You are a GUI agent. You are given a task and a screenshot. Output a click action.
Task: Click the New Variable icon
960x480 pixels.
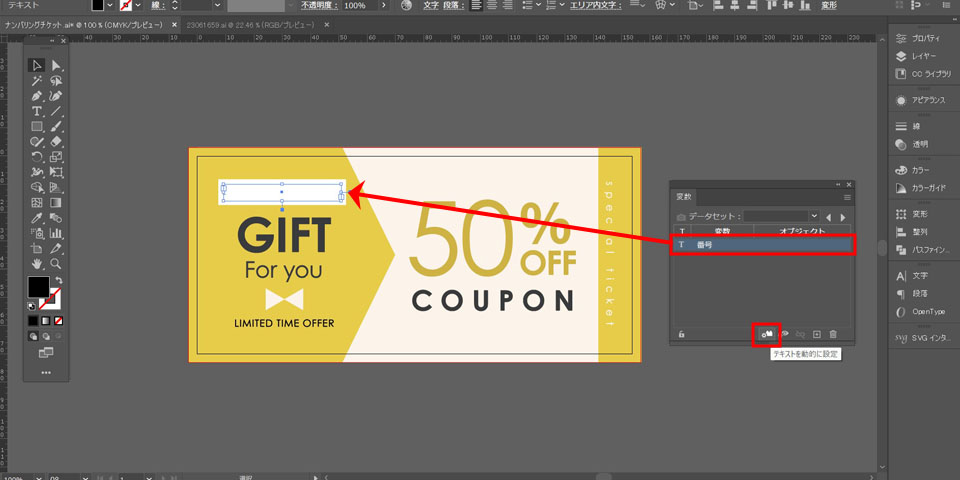click(816, 334)
